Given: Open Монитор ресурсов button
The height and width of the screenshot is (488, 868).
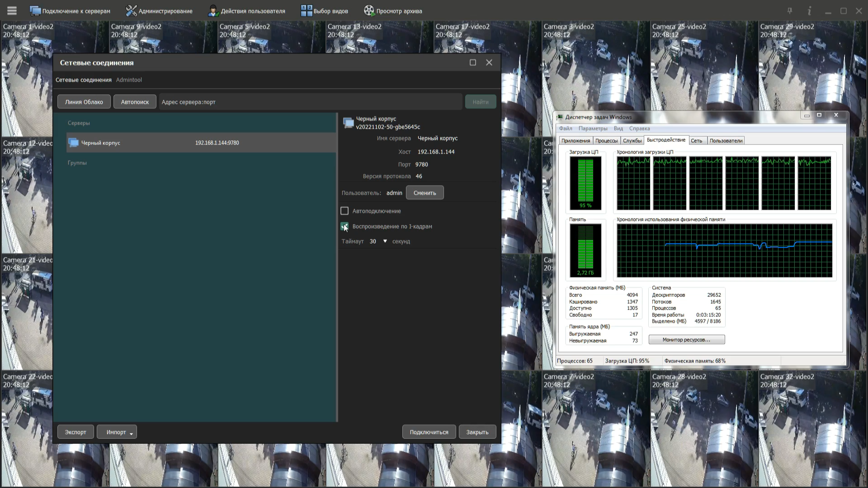Looking at the screenshot, I should click(686, 340).
